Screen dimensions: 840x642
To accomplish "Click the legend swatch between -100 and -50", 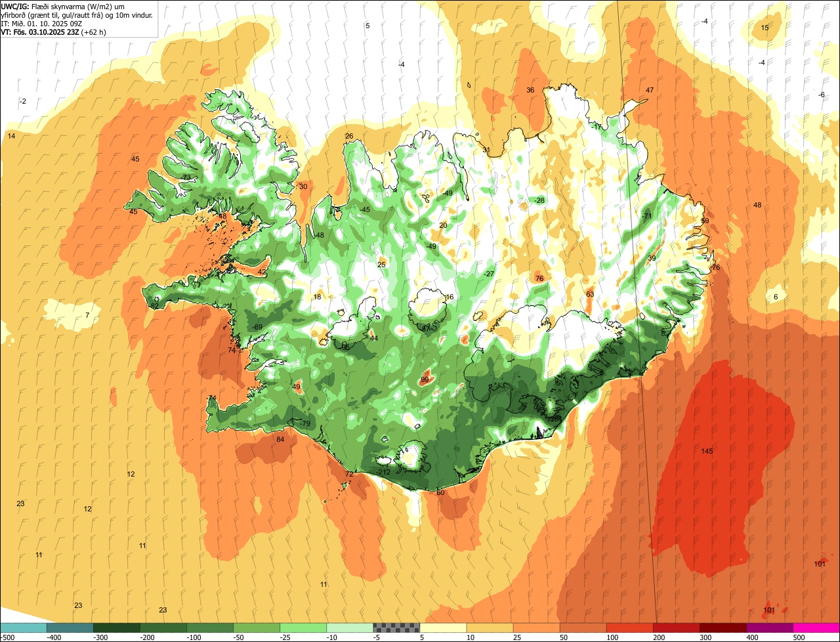I will click(210, 628).
